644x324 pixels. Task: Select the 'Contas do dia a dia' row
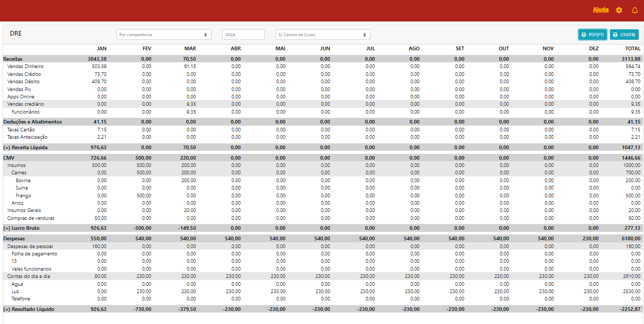[x=29, y=276]
